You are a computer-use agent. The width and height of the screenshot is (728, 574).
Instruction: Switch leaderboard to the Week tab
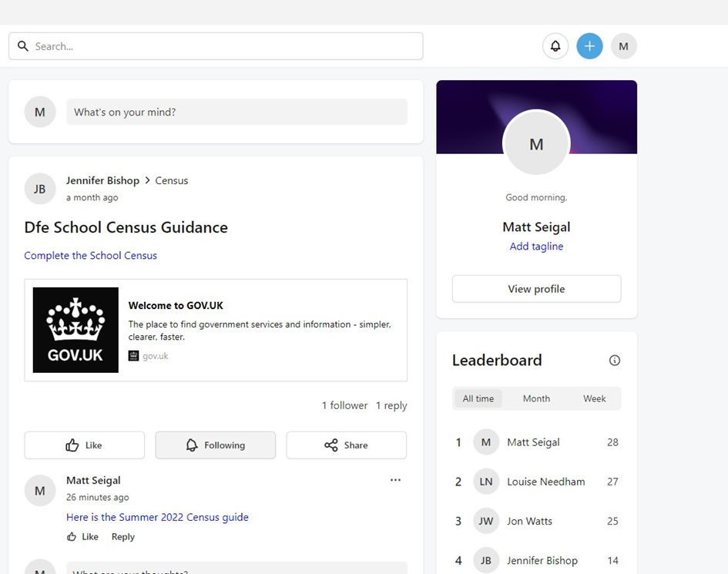pos(594,398)
